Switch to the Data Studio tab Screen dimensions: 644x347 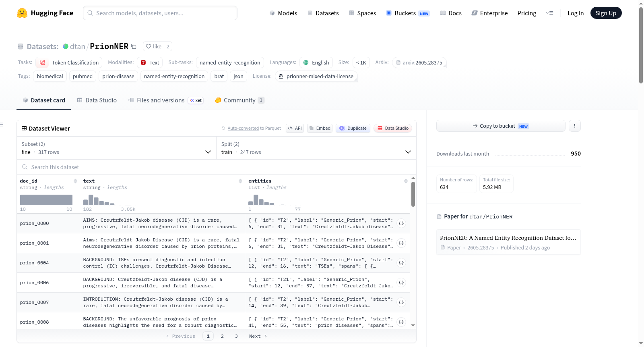97,100
